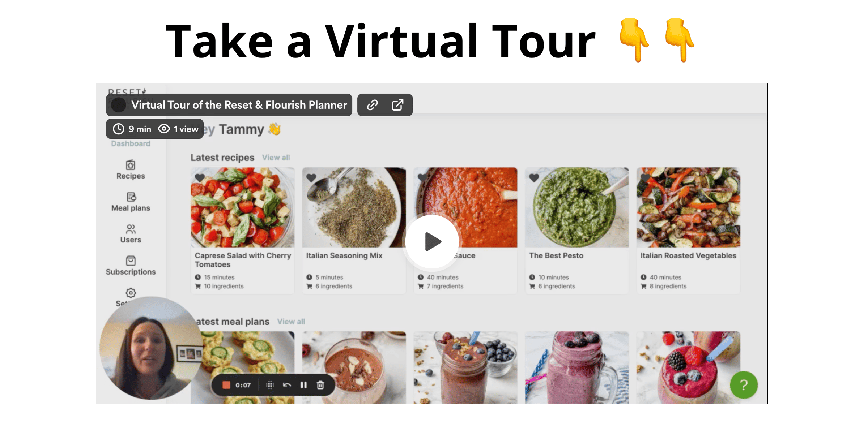This screenshot has height=443, width=868.
Task: Pause the recording in control bar
Action: click(303, 385)
